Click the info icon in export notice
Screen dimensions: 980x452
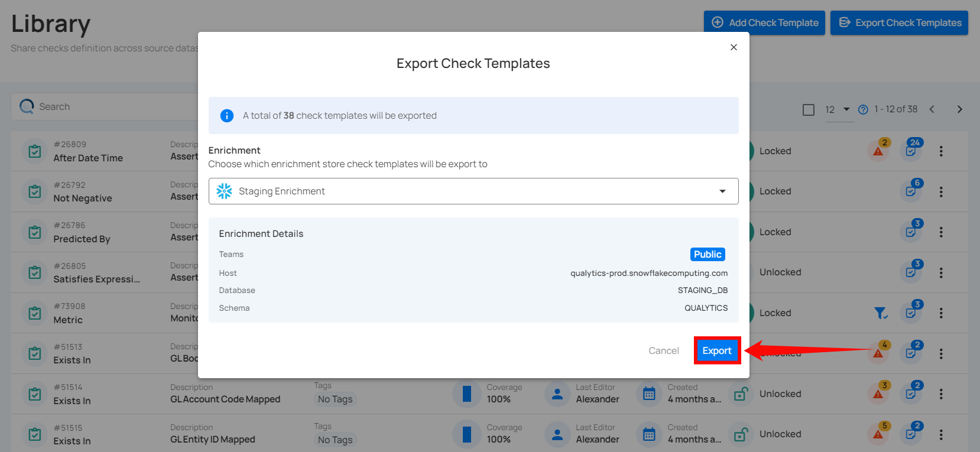227,116
